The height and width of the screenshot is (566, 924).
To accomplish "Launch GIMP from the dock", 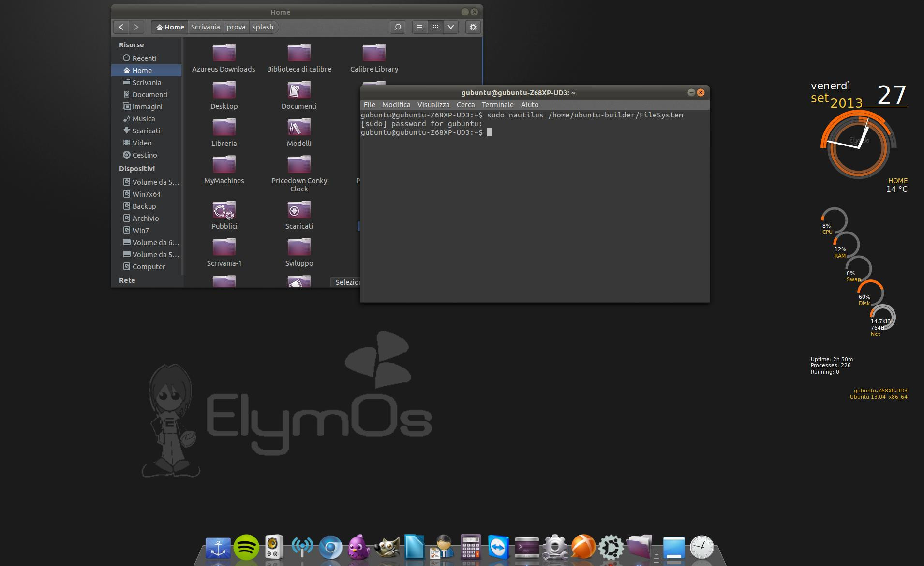I will click(387, 547).
